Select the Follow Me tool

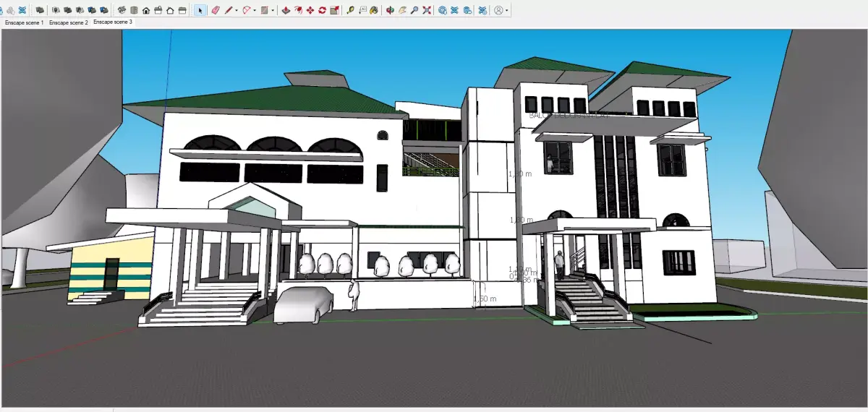(x=298, y=10)
